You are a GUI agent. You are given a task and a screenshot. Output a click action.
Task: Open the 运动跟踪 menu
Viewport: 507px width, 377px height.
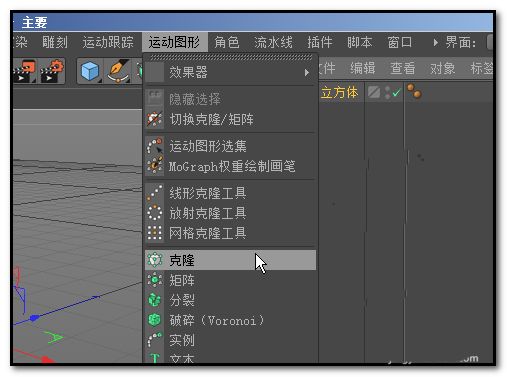coord(108,42)
